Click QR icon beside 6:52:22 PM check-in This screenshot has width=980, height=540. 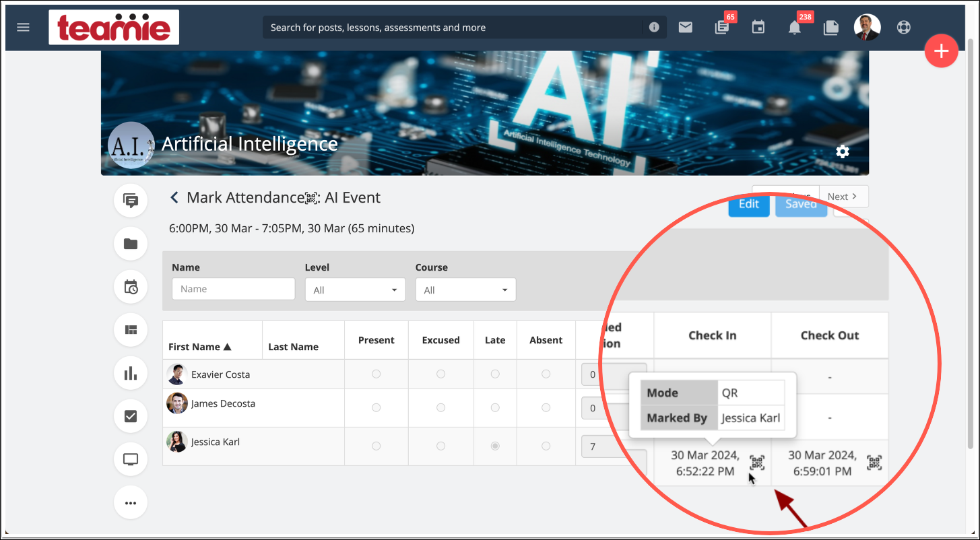tap(757, 463)
